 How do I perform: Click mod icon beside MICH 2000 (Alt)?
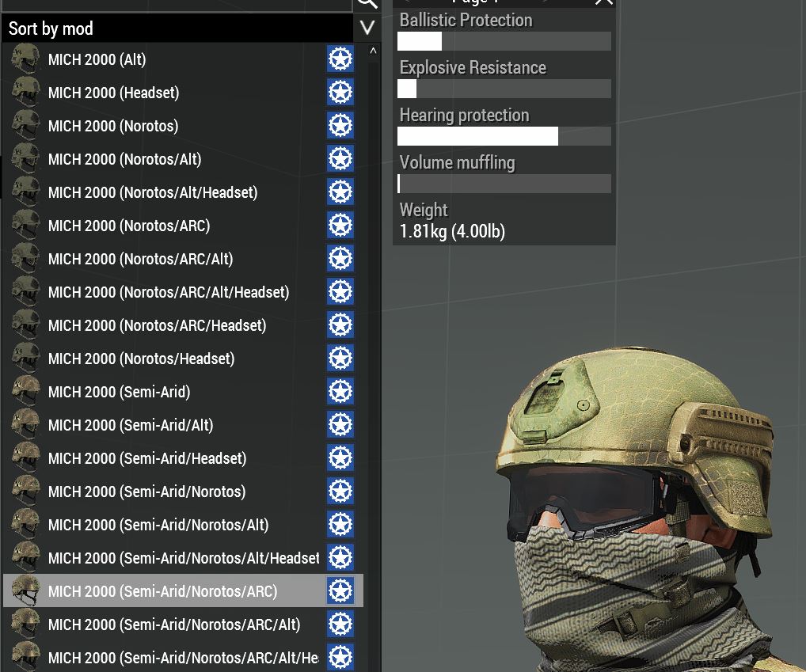click(340, 59)
